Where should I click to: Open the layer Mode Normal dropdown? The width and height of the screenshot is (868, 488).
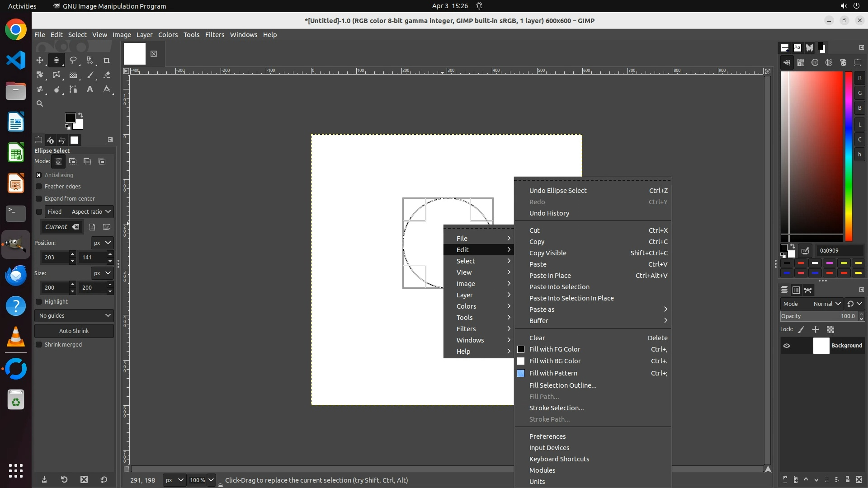pos(827,304)
